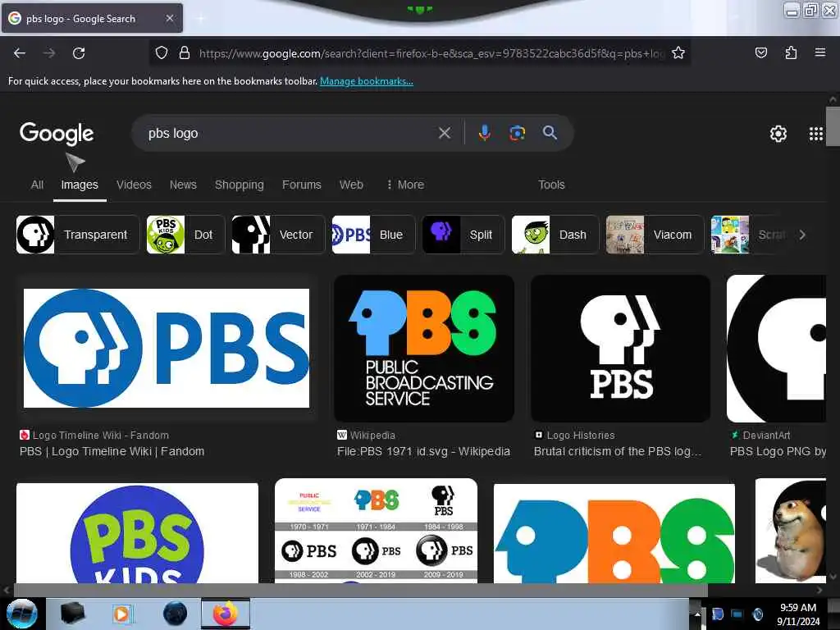Viewport: 840px width, 630px height.
Task: Open a new browser tab
Action: (200, 19)
